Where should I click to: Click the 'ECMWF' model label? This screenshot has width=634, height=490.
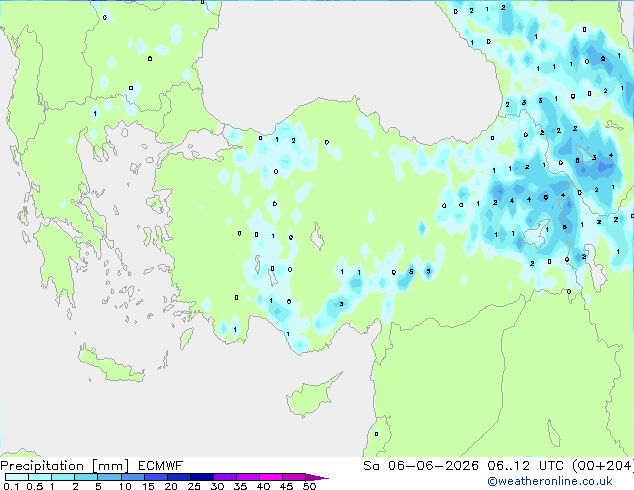coord(161,466)
